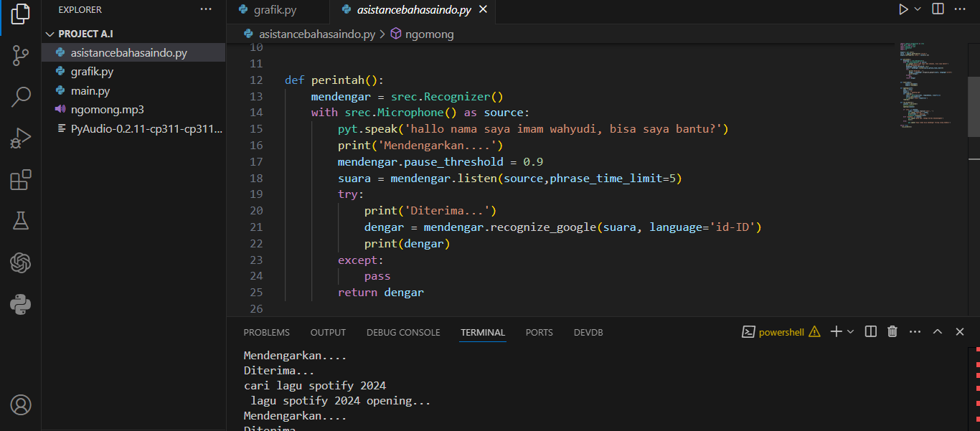This screenshot has height=431, width=980.
Task: Open the Extensions view
Action: click(x=21, y=180)
